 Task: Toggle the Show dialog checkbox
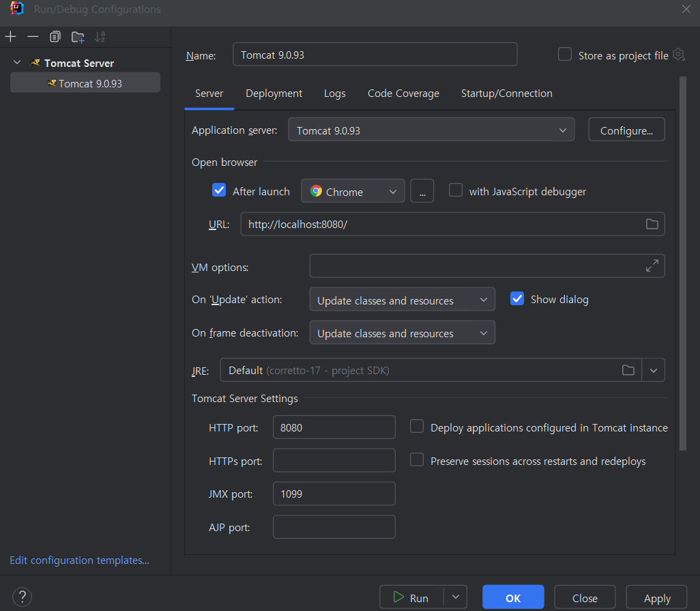(517, 299)
